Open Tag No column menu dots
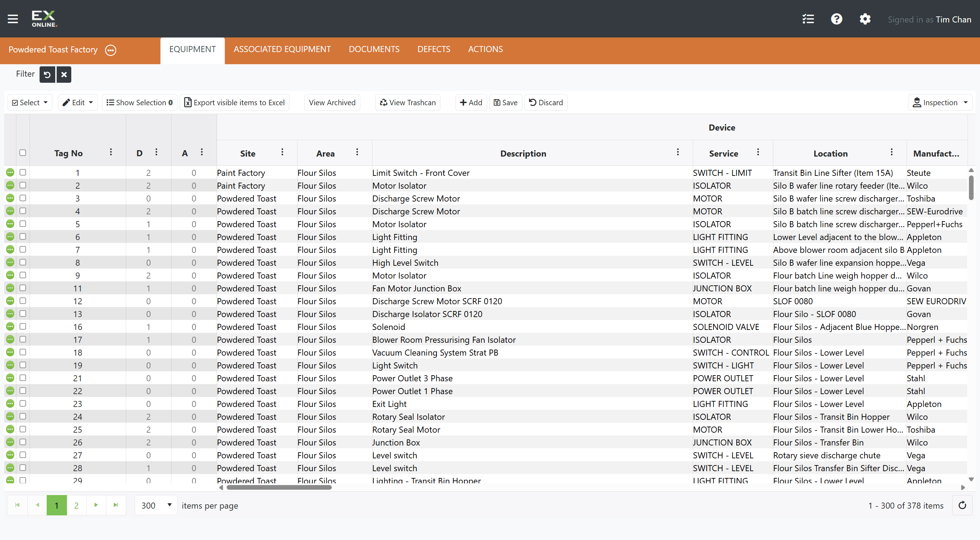980x540 pixels. 111,152
